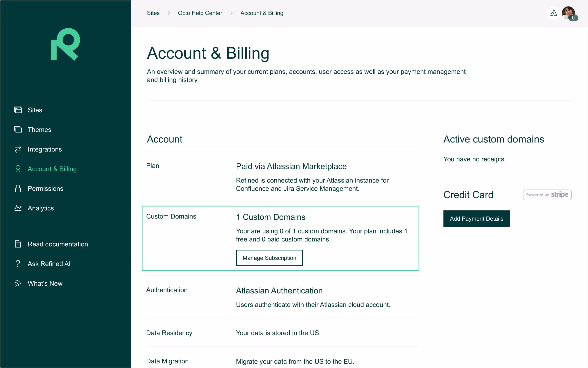This screenshot has height=368, width=588.
Task: Click 'You have no receipts.' text
Action: pyautogui.click(x=474, y=159)
